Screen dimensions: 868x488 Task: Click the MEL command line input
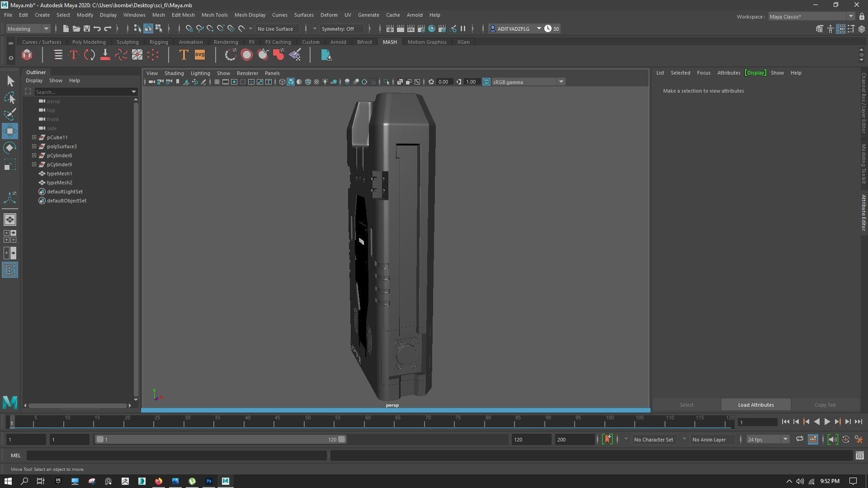(x=177, y=455)
